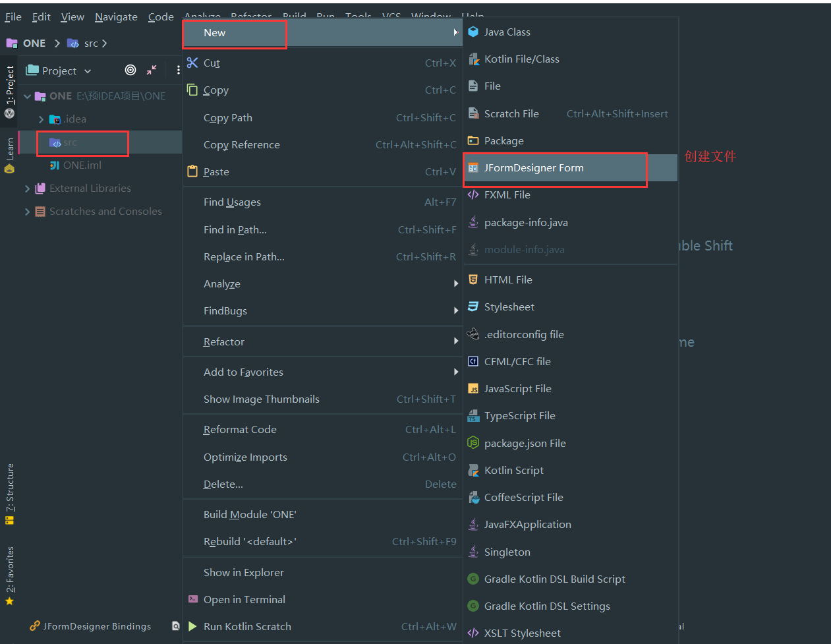This screenshot has height=644, width=831.
Task: Click the Cut scissors icon
Action: point(192,63)
